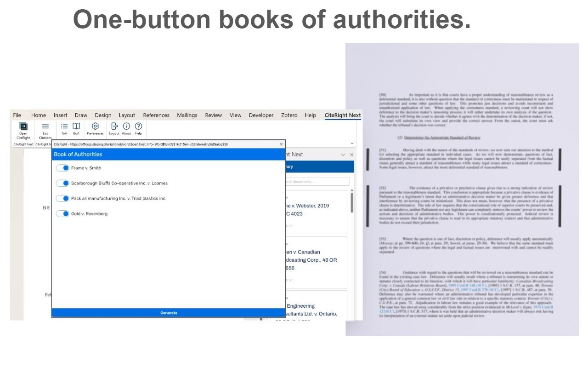The height and width of the screenshot is (368, 588).
Task: Switch to the References ribbon tab
Action: pyautogui.click(x=156, y=115)
